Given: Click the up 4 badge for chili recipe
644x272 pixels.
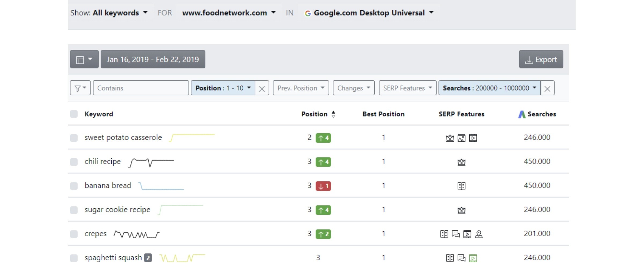Looking at the screenshot, I should [323, 162].
